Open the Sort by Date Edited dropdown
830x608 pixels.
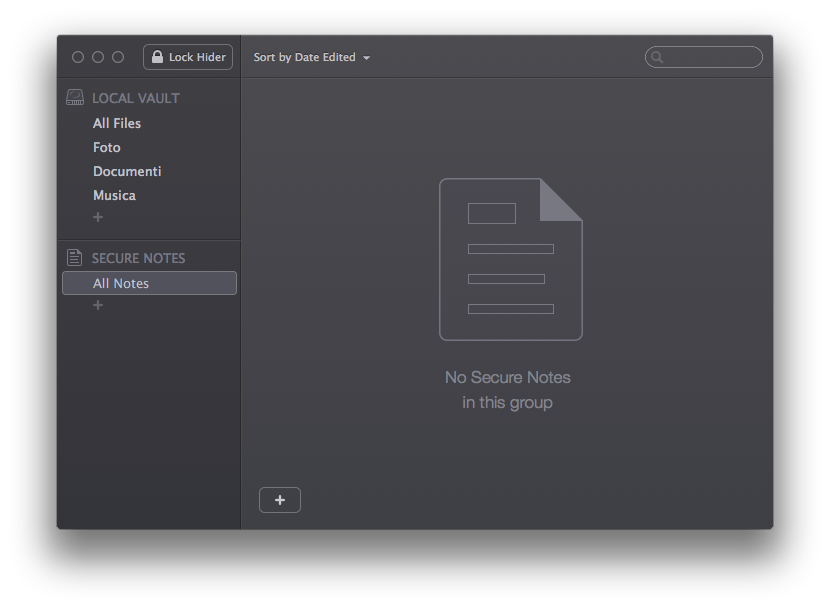point(311,57)
